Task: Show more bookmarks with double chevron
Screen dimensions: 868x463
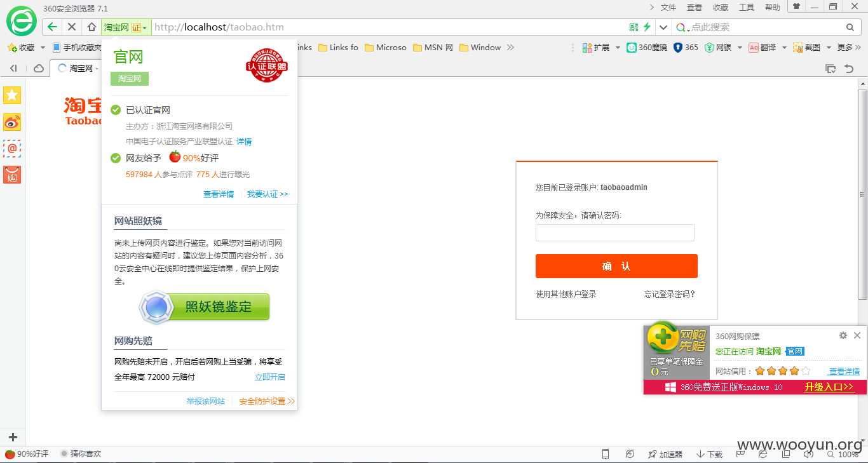Action: [x=510, y=48]
